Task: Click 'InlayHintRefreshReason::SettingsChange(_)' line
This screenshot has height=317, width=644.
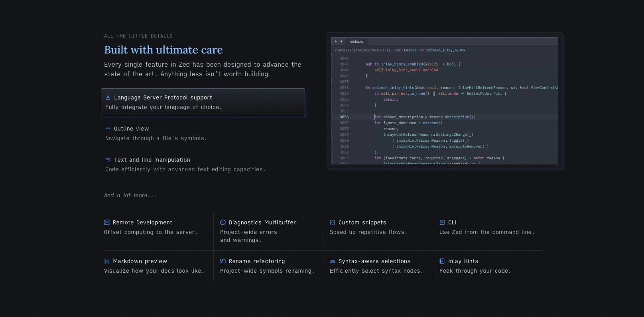Action: [x=428, y=135]
